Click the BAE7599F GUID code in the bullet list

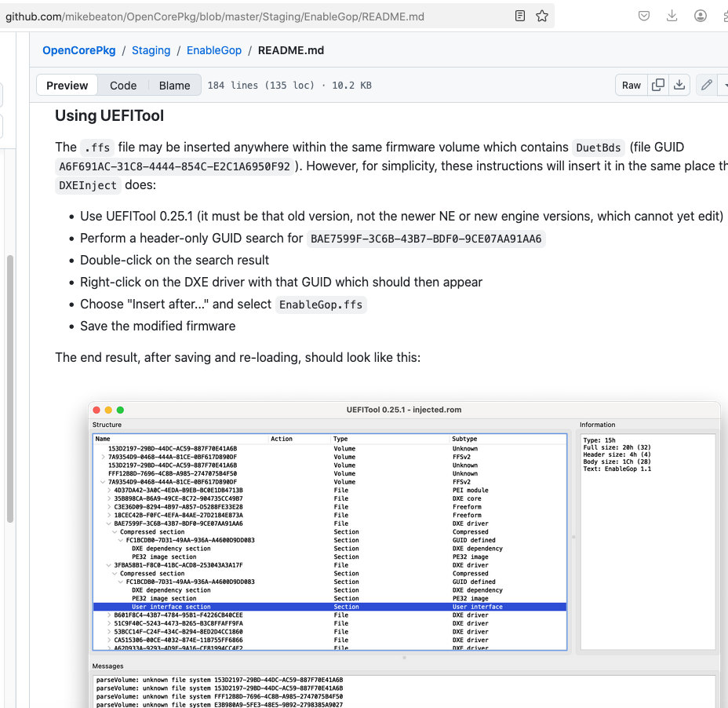426,239
